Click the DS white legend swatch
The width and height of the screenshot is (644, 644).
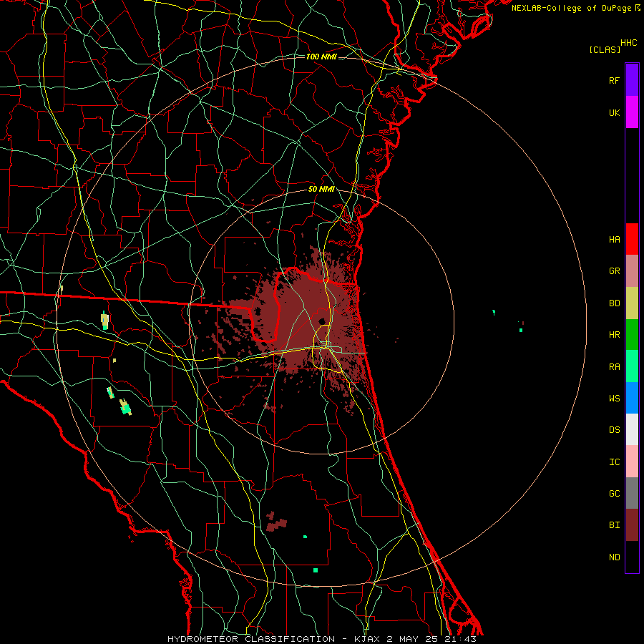(632, 429)
